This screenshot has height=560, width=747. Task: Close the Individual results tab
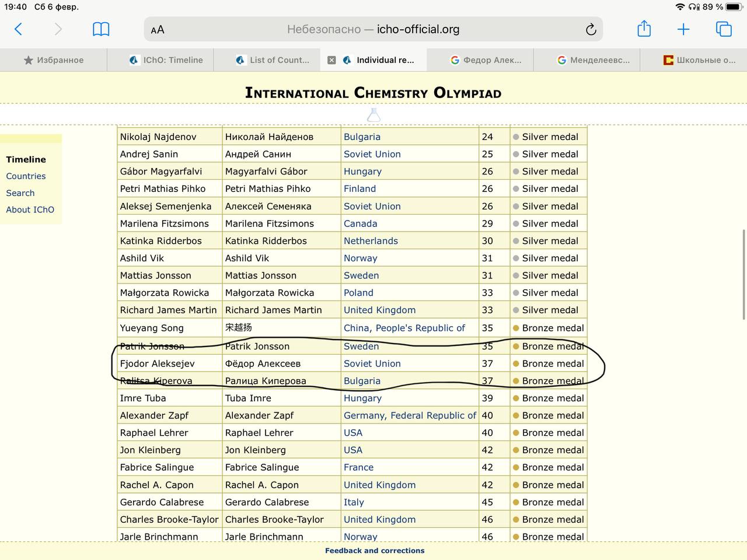click(331, 60)
